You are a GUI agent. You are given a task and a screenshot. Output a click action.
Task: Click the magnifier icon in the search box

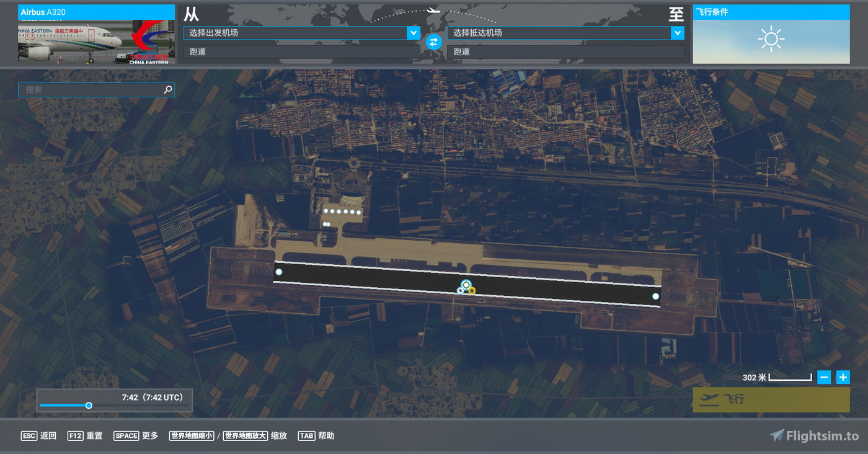pyautogui.click(x=167, y=89)
